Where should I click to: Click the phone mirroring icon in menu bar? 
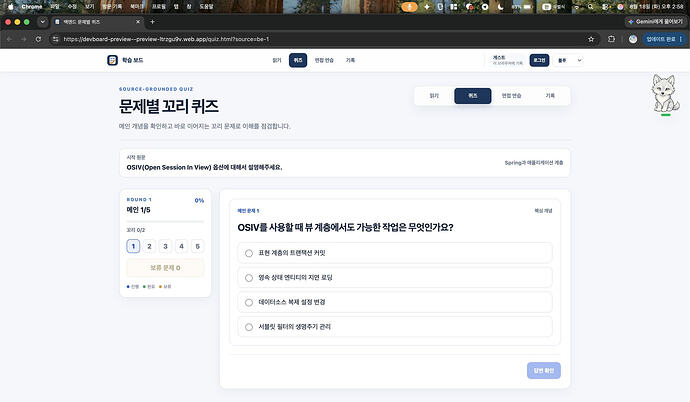(x=440, y=7)
